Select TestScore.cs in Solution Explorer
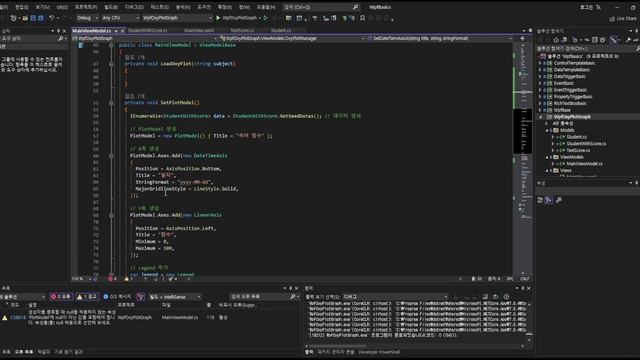This screenshot has width=640, height=360. coord(578,150)
